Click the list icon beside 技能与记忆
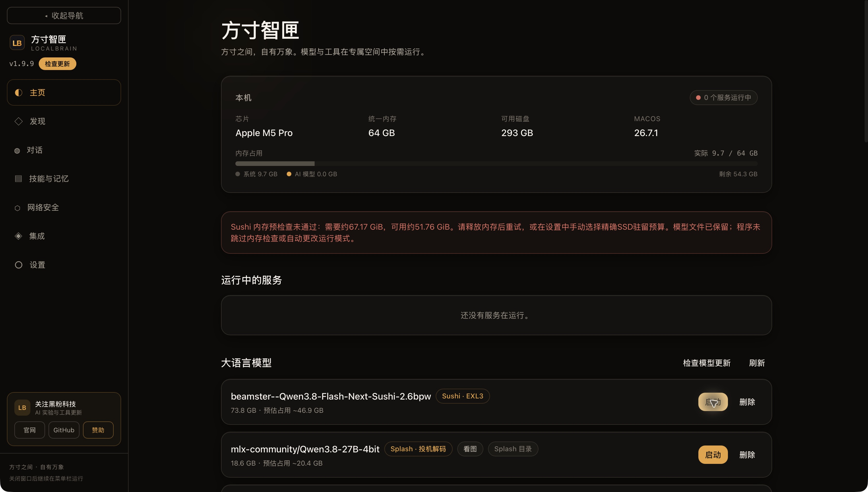This screenshot has width=868, height=492. click(x=18, y=179)
